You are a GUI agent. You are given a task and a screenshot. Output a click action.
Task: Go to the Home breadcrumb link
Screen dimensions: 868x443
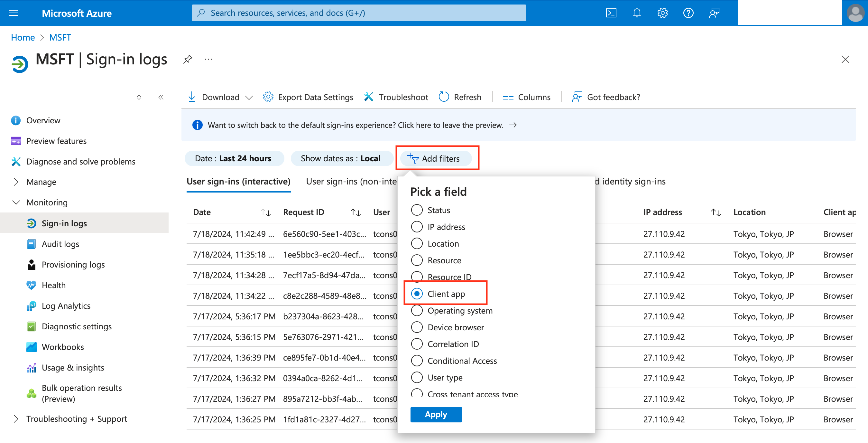(x=23, y=37)
